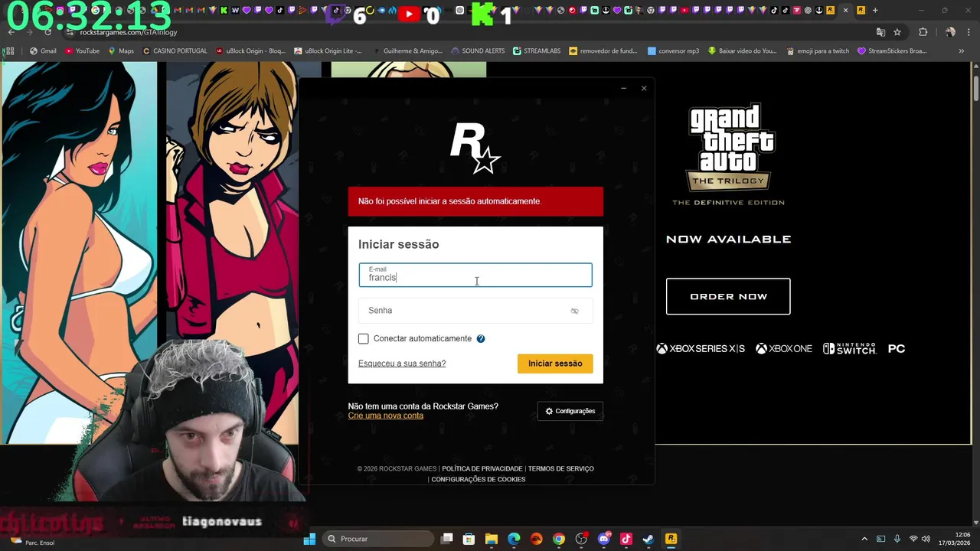Viewport: 980px width, 551px height.
Task: Open TikTok from the taskbar
Action: pyautogui.click(x=626, y=539)
